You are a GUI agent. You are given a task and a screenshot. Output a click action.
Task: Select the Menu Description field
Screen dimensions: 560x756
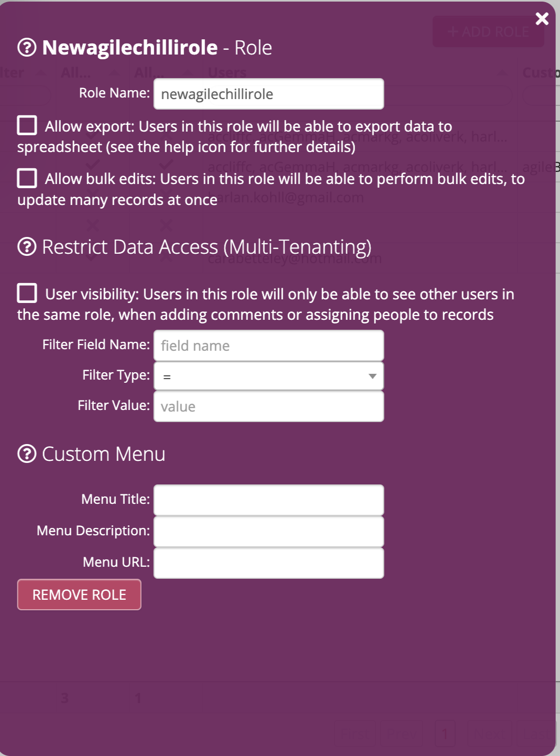pos(268,532)
